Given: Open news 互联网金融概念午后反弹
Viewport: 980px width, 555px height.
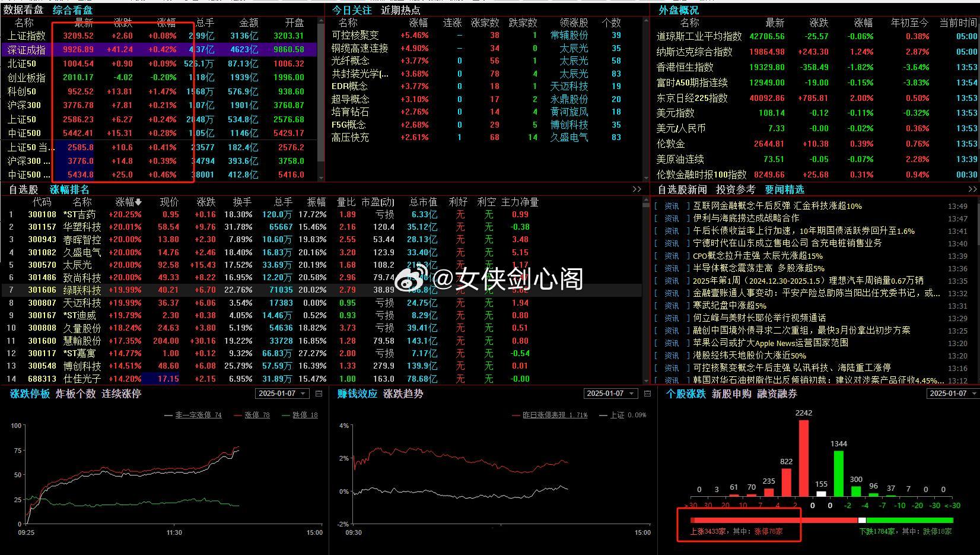Looking at the screenshot, I should point(777,206).
